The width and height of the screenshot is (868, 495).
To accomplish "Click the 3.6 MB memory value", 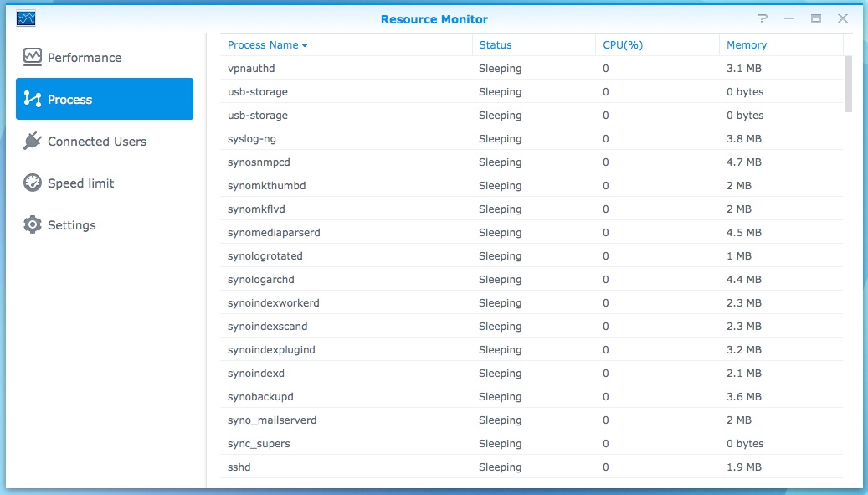I will point(743,396).
